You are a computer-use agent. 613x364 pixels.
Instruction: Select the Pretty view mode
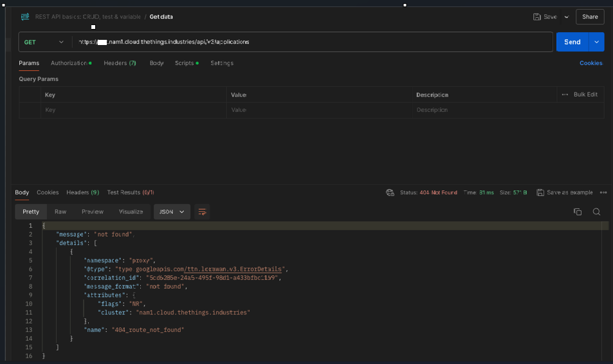31,212
